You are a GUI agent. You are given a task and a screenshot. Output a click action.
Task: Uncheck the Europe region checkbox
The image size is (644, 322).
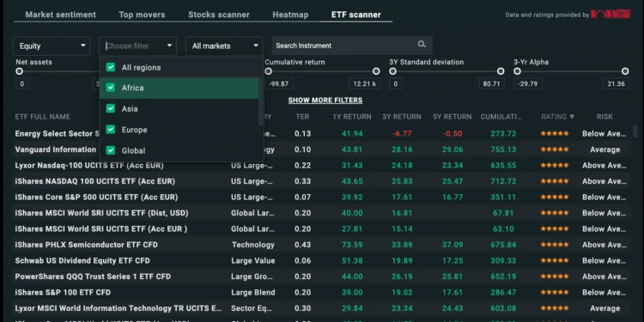111,130
